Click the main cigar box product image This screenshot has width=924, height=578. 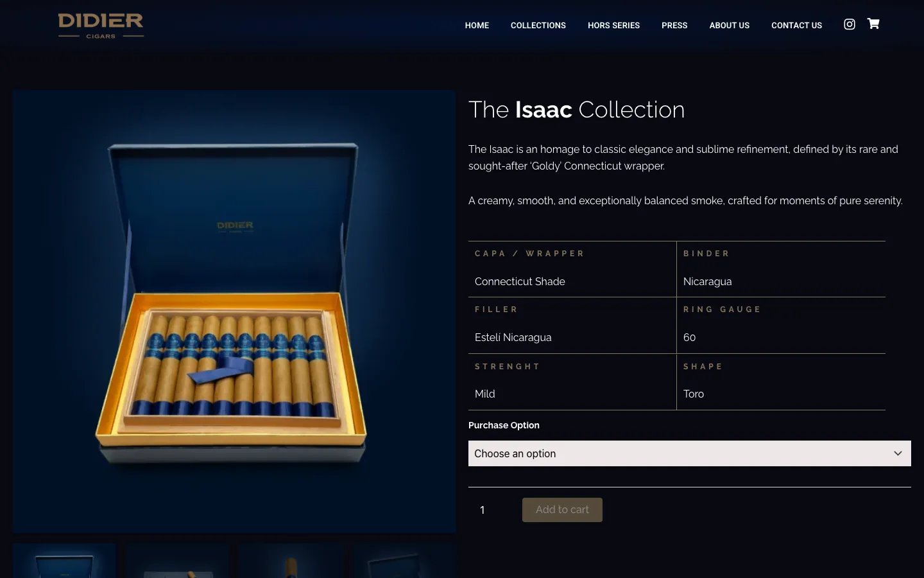234,311
